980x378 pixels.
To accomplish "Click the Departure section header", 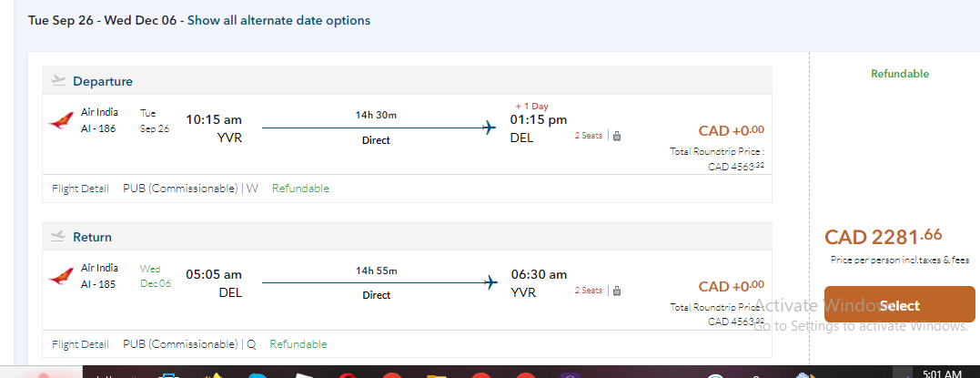I will (103, 81).
